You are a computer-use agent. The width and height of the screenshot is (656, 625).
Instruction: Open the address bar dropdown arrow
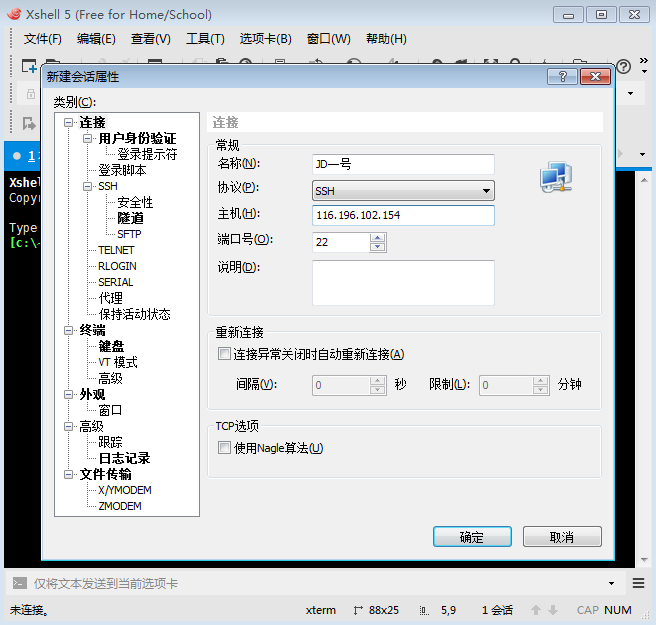(x=630, y=93)
